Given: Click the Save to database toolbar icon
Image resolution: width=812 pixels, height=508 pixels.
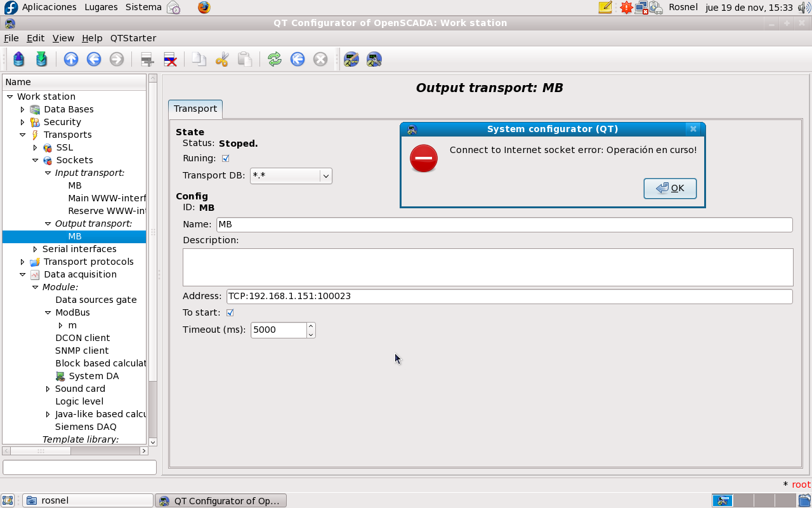Looking at the screenshot, I should 42,60.
